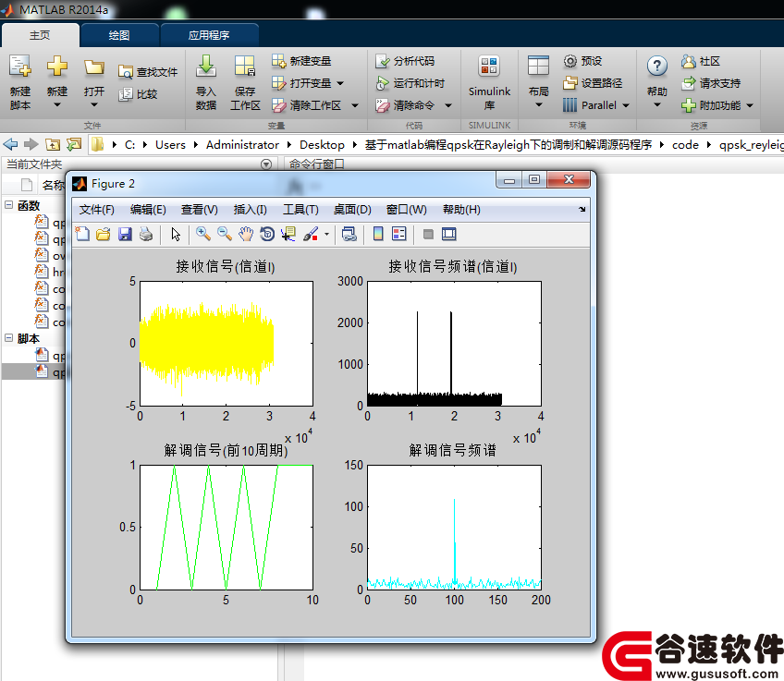
Task: Go forward with the right arrow in address bar
Action: point(31,144)
